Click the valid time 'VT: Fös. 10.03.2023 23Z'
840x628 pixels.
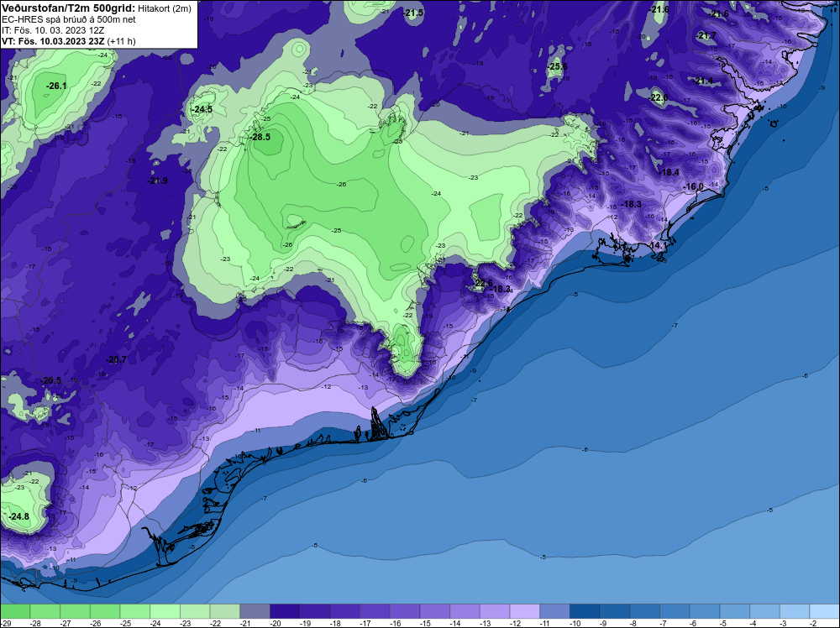53,41
